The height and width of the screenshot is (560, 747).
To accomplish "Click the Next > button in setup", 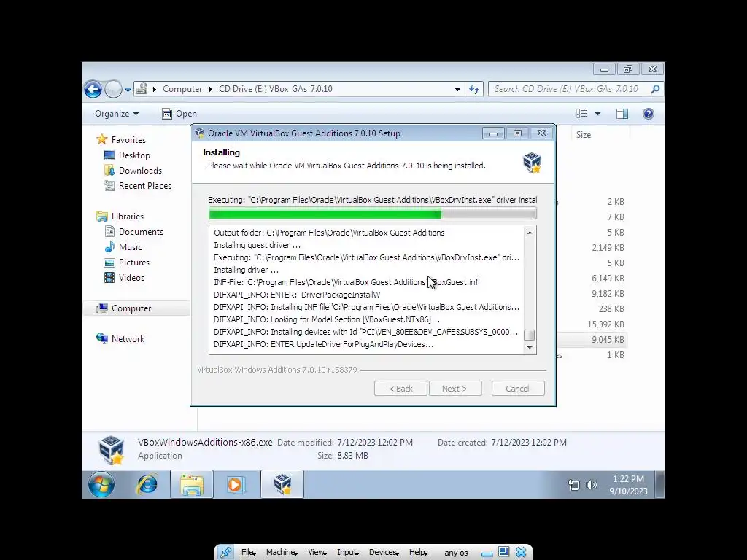I will point(455,389).
